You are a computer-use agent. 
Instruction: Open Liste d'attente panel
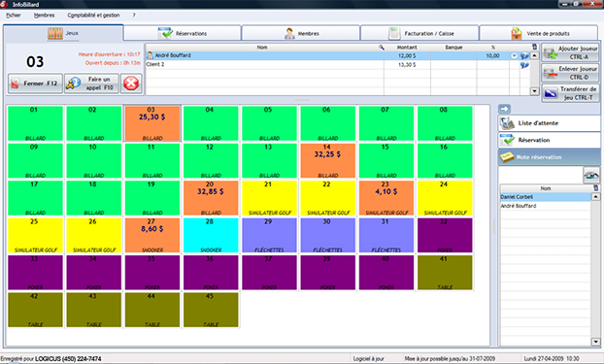point(549,123)
